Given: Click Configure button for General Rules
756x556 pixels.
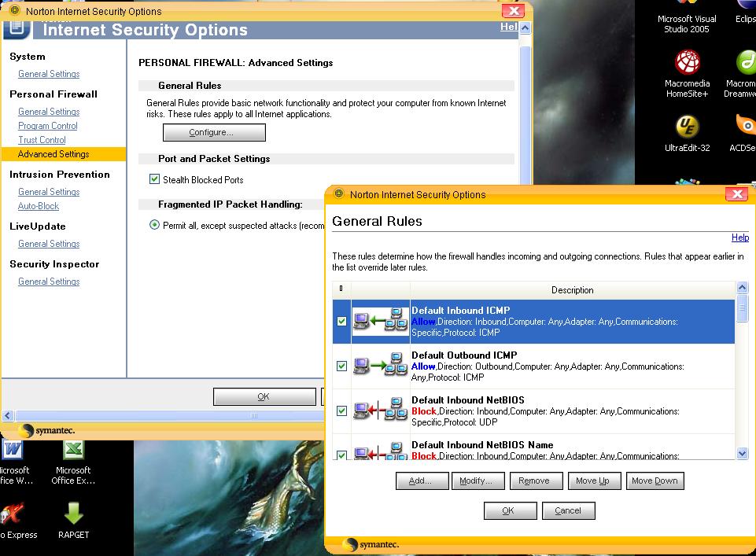Looking at the screenshot, I should [214, 132].
